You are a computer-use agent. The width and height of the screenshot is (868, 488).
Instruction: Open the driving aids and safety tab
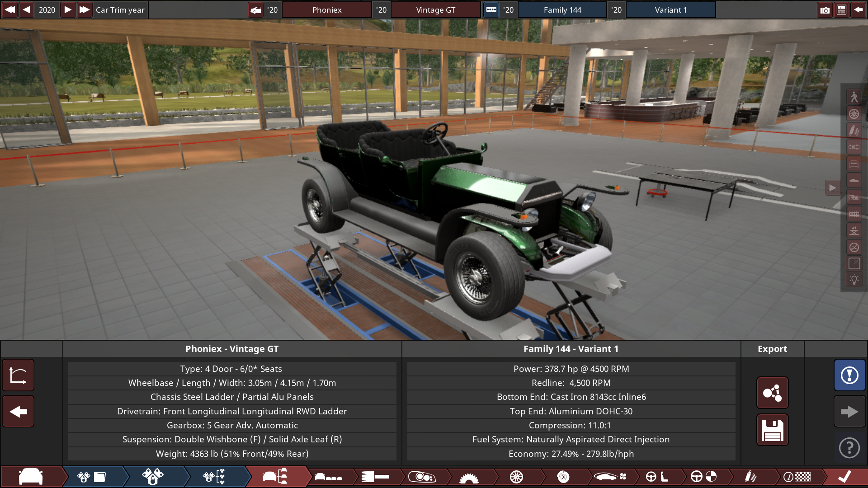[704, 477]
